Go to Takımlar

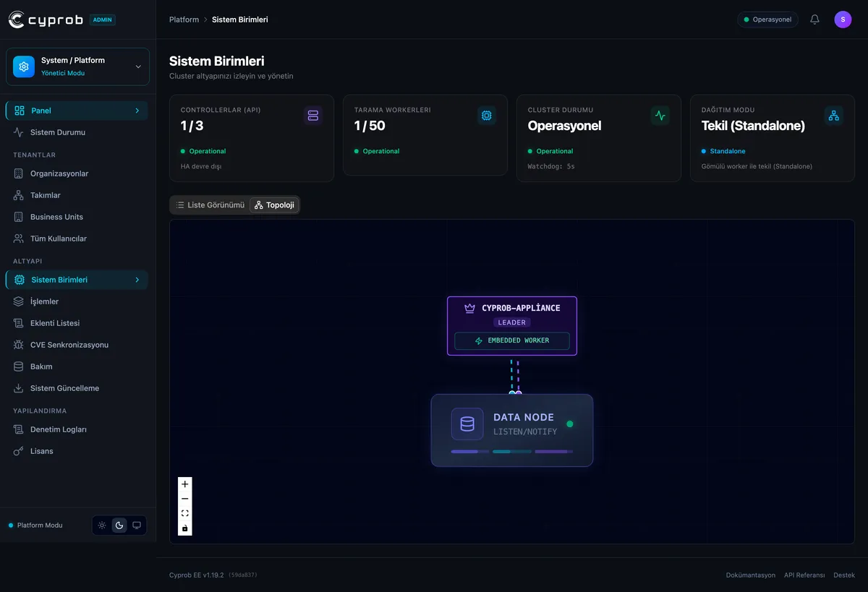pyautogui.click(x=77, y=195)
